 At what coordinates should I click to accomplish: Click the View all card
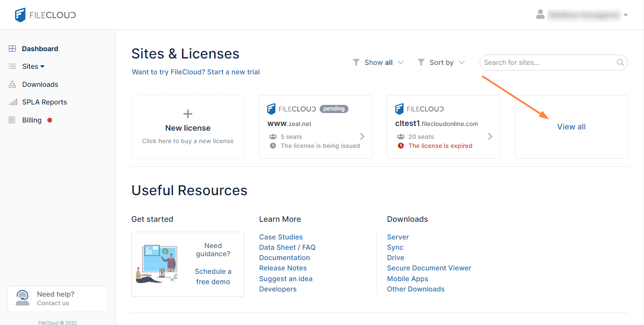point(571,127)
